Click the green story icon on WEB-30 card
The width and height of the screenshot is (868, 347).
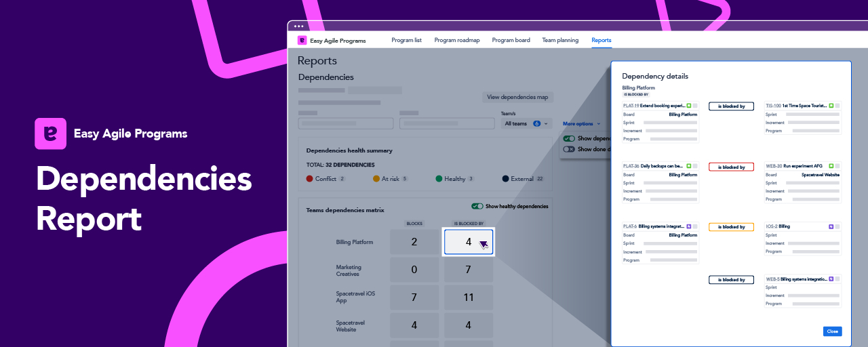click(x=831, y=165)
